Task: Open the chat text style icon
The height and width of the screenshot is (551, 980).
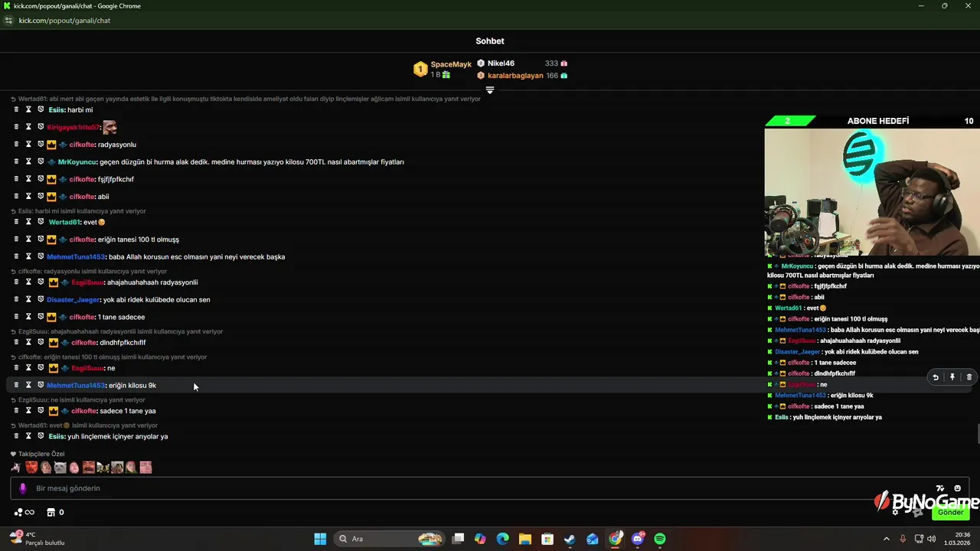Action: click(940, 488)
